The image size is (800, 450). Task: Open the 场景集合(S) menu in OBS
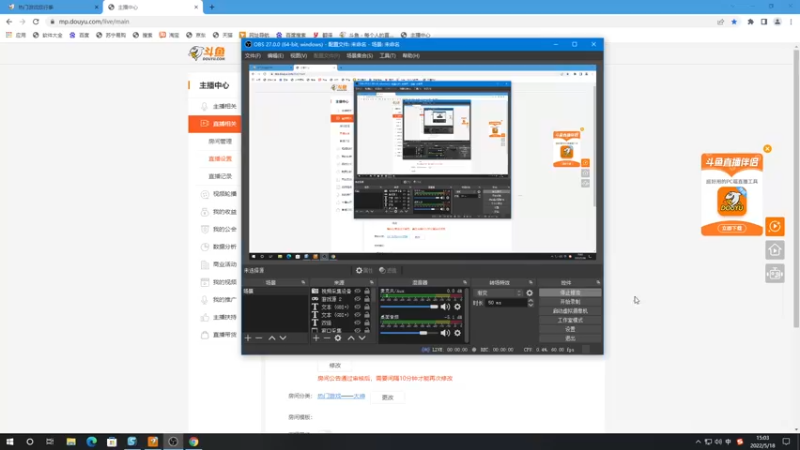click(x=360, y=56)
